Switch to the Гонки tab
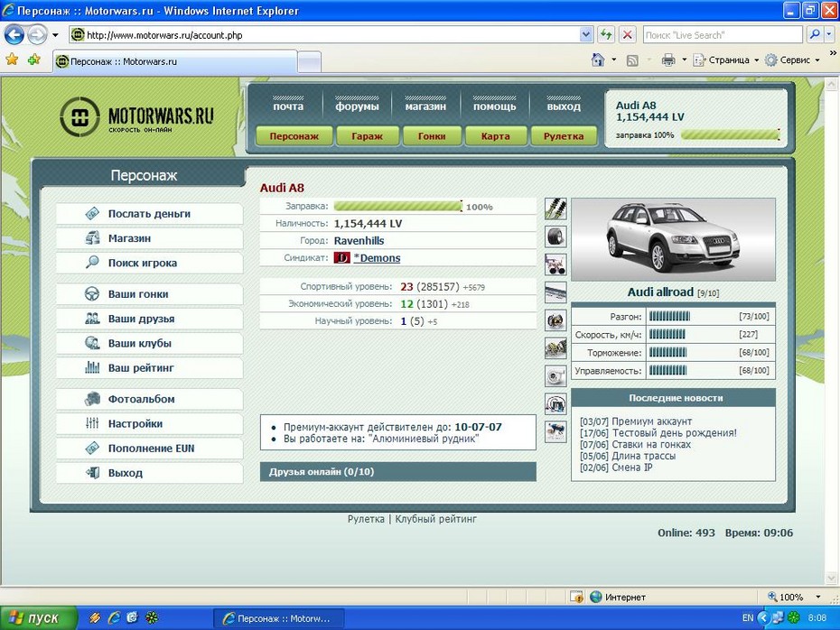The height and width of the screenshot is (630, 840). point(432,136)
